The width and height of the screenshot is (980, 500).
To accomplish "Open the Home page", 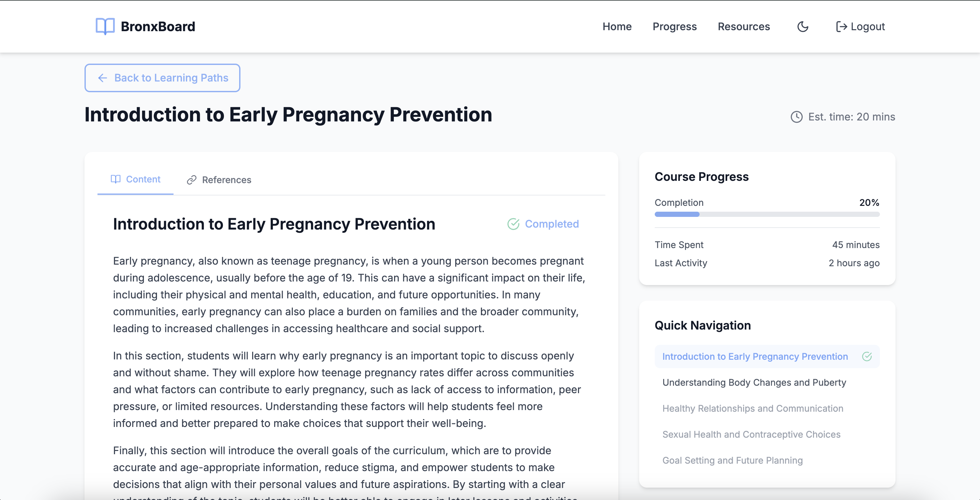I will [x=617, y=27].
